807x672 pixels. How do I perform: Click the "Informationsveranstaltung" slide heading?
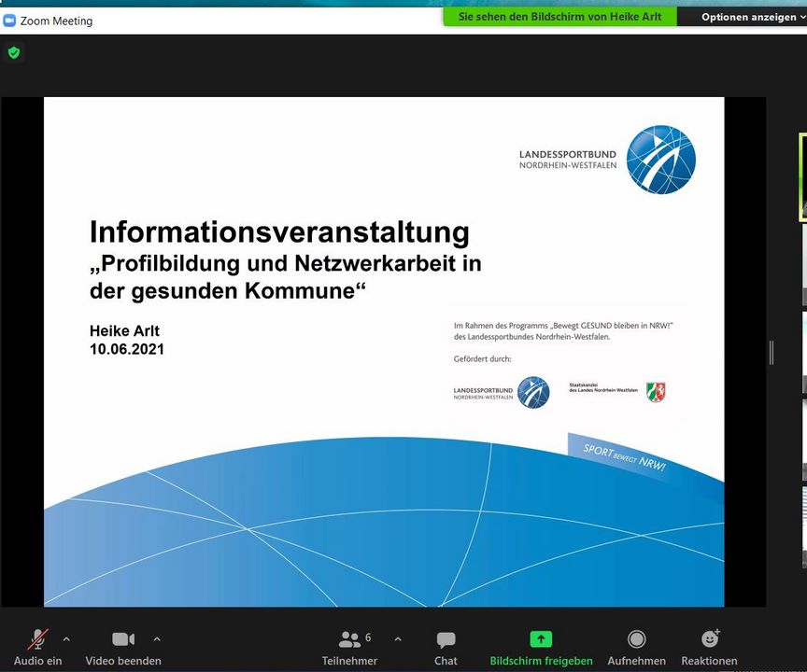click(x=279, y=231)
